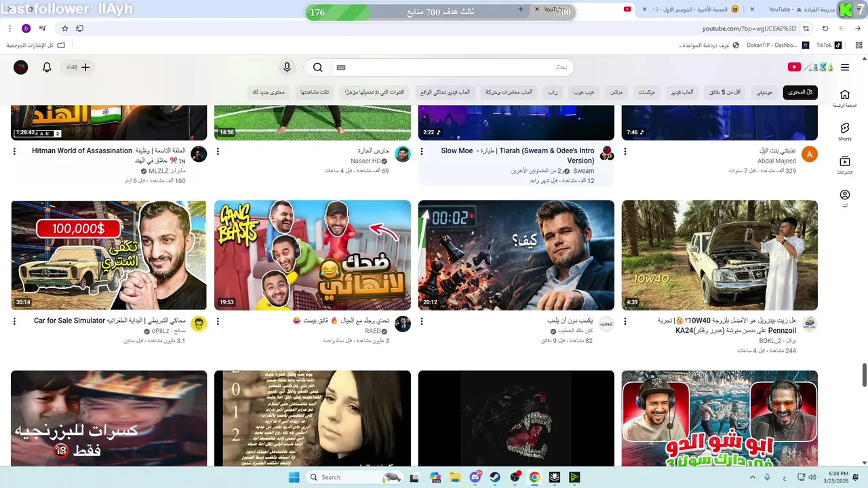
Task: Play the chess كيف؟ video thumbnail
Action: (516, 255)
